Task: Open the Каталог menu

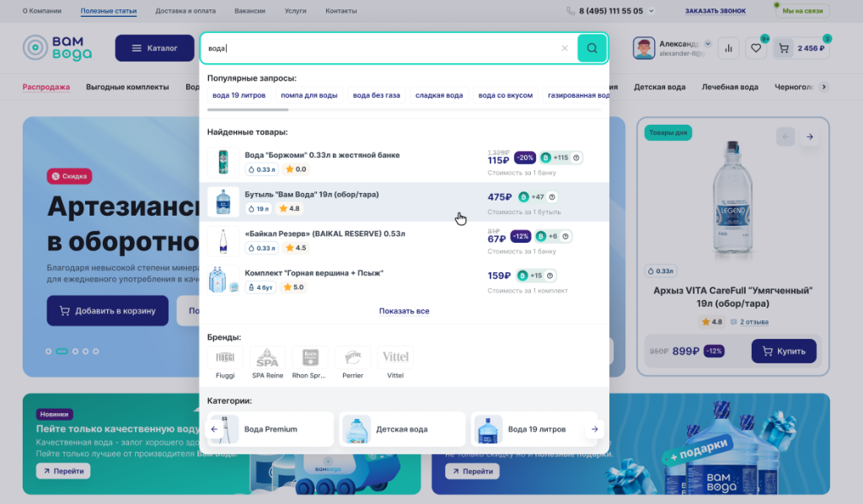Action: point(154,48)
